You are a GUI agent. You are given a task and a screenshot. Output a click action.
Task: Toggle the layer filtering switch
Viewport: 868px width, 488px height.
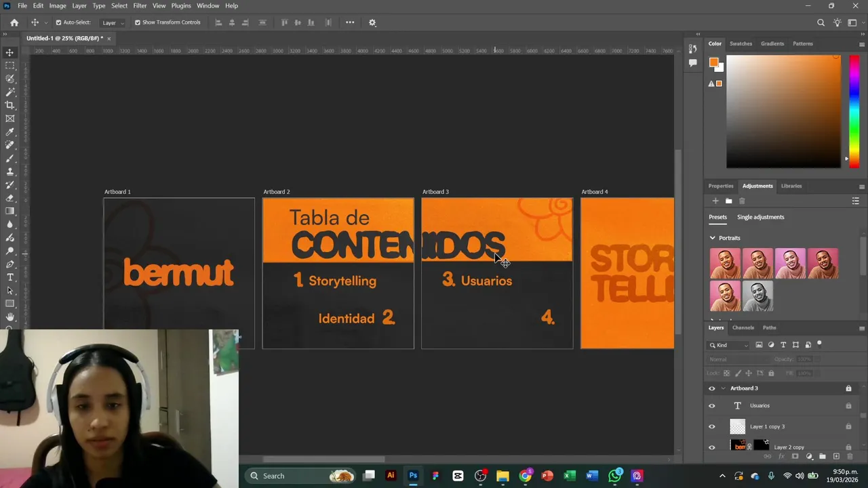[819, 344]
